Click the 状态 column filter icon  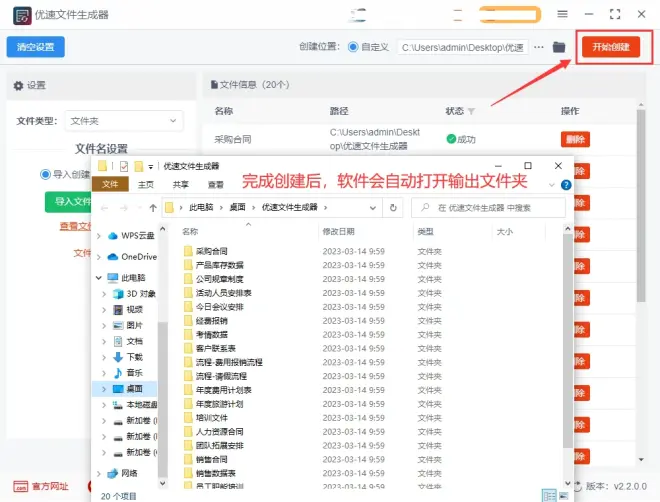pos(471,112)
